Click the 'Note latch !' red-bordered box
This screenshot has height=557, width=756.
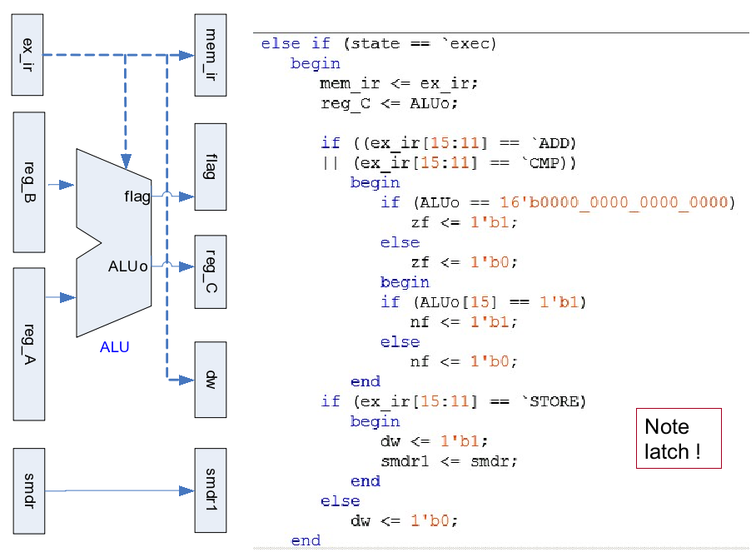tap(678, 439)
